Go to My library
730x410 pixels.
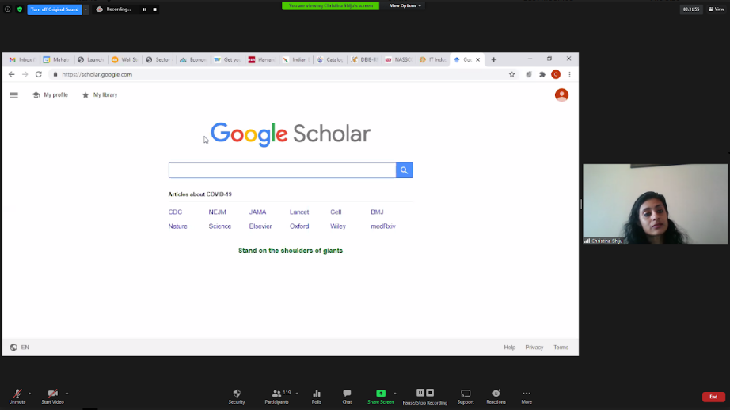(x=99, y=95)
